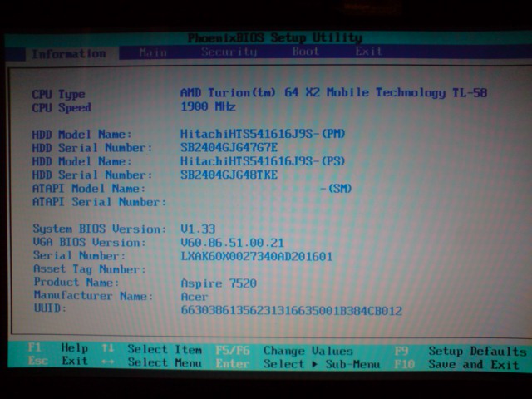Select the V1.33 BIOS version value
Screen dimensions: 532x399
click(198, 229)
